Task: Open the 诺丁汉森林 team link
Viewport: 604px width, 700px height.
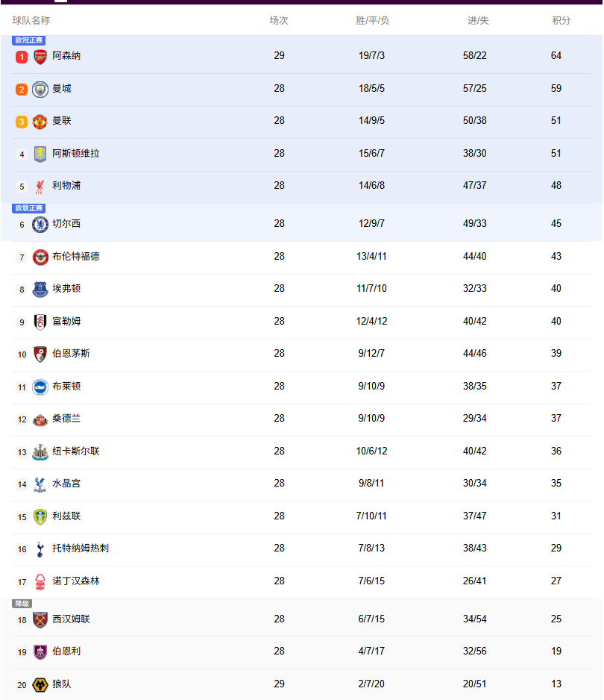Action: pos(75,581)
